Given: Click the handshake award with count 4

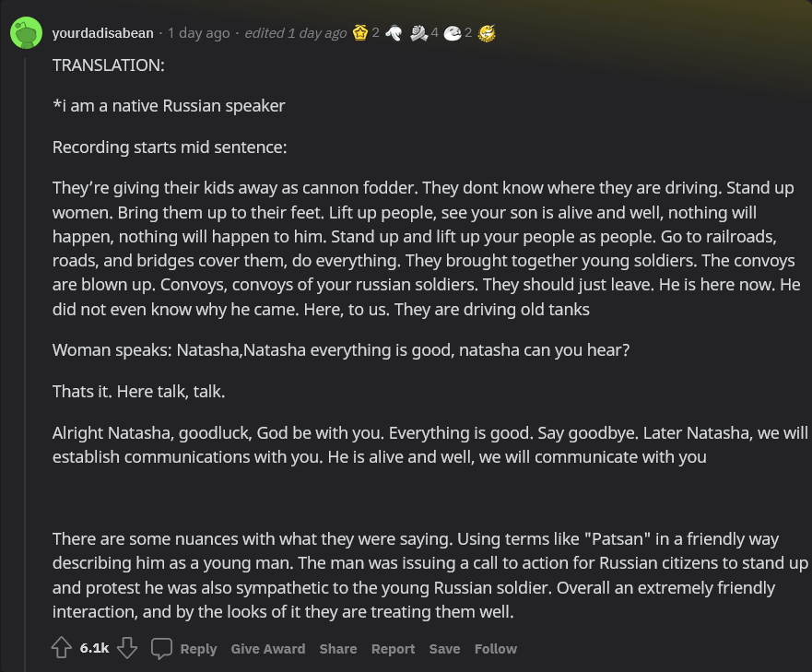Looking at the screenshot, I should (418, 33).
